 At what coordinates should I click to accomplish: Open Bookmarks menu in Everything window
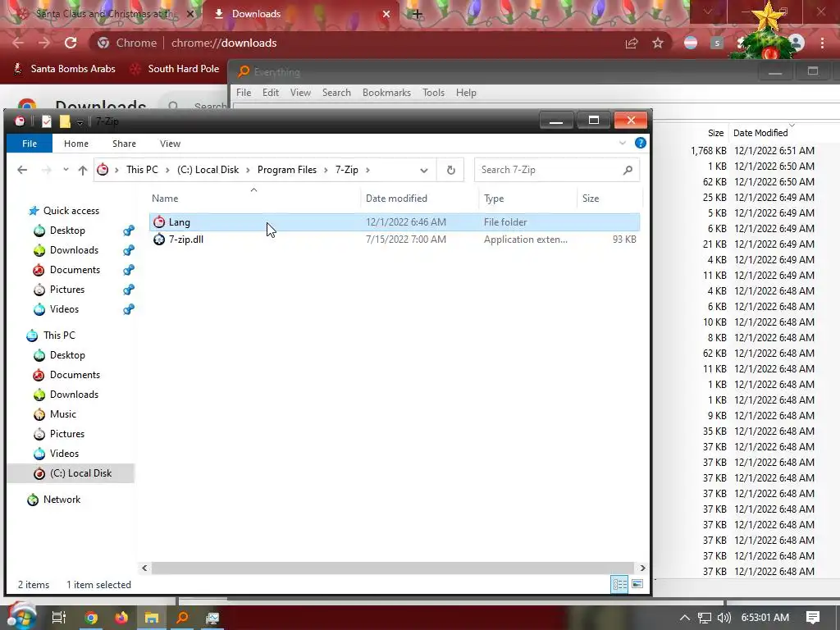386,93
